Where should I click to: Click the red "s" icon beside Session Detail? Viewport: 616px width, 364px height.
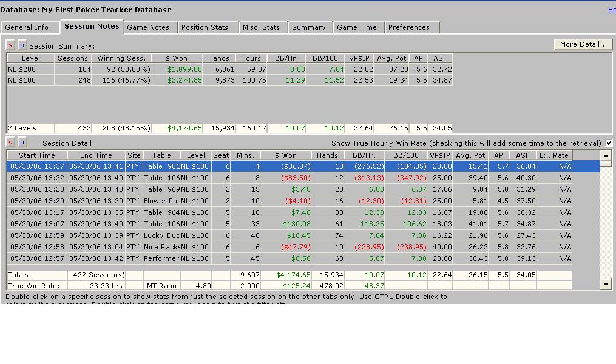point(10,143)
